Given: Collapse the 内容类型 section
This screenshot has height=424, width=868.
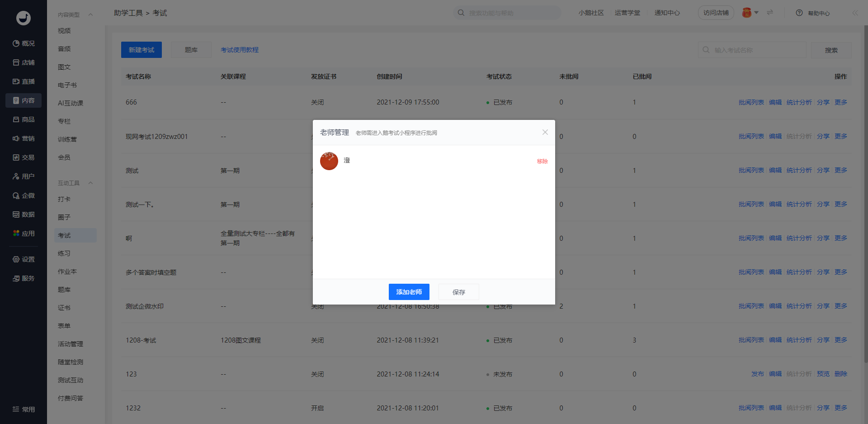Looking at the screenshot, I should 90,14.
